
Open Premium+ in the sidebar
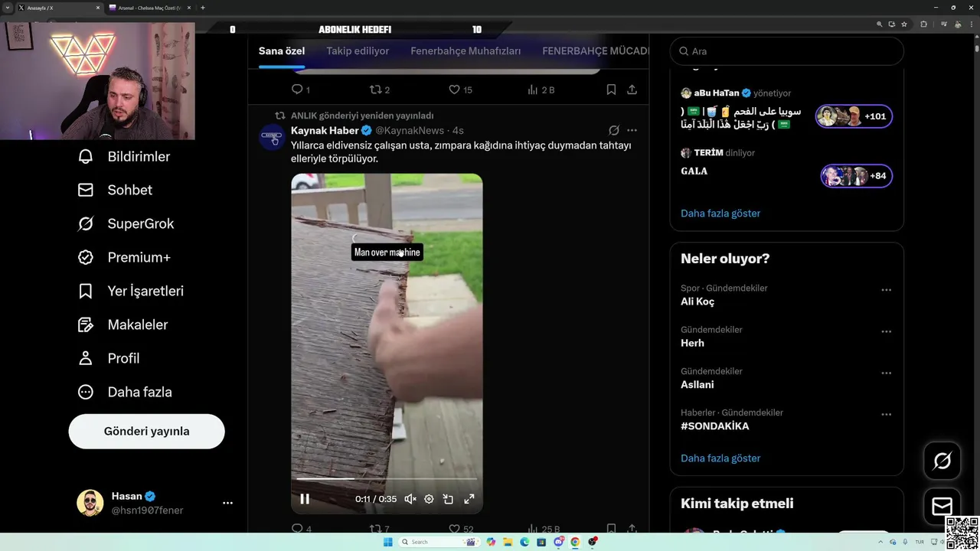pyautogui.click(x=124, y=257)
